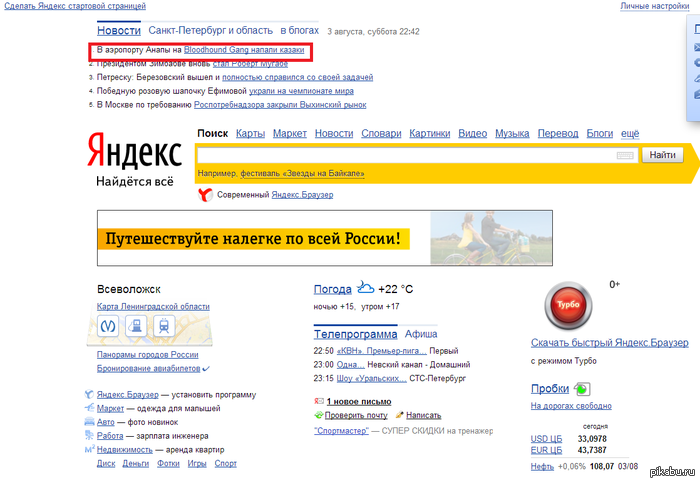The width and height of the screenshot is (700, 483).
Task: Open the Карта Ленинградской области link
Action: [153, 307]
